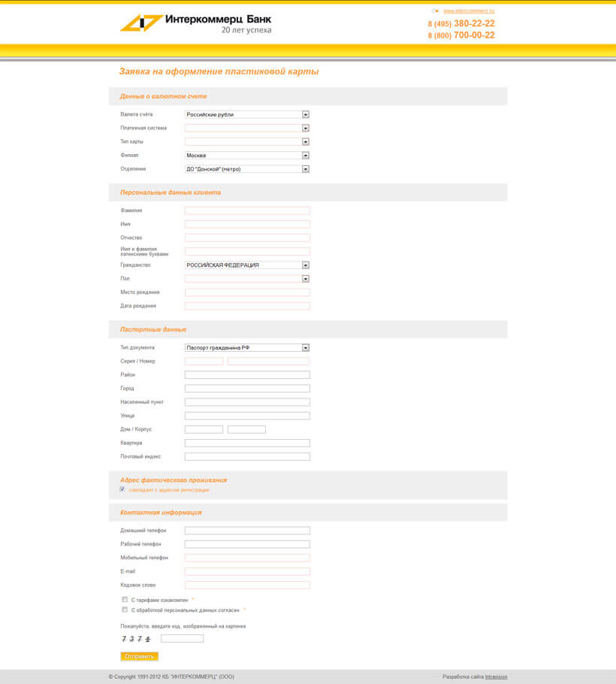Click section title 'Данные о валютном счете'

pos(163,96)
